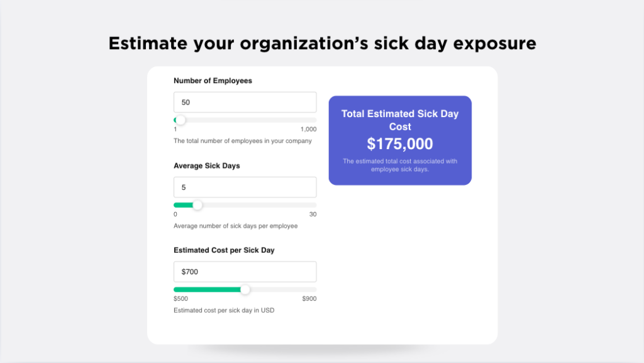
Task: Click the Average Sick Days slider handle
Action: coord(198,204)
